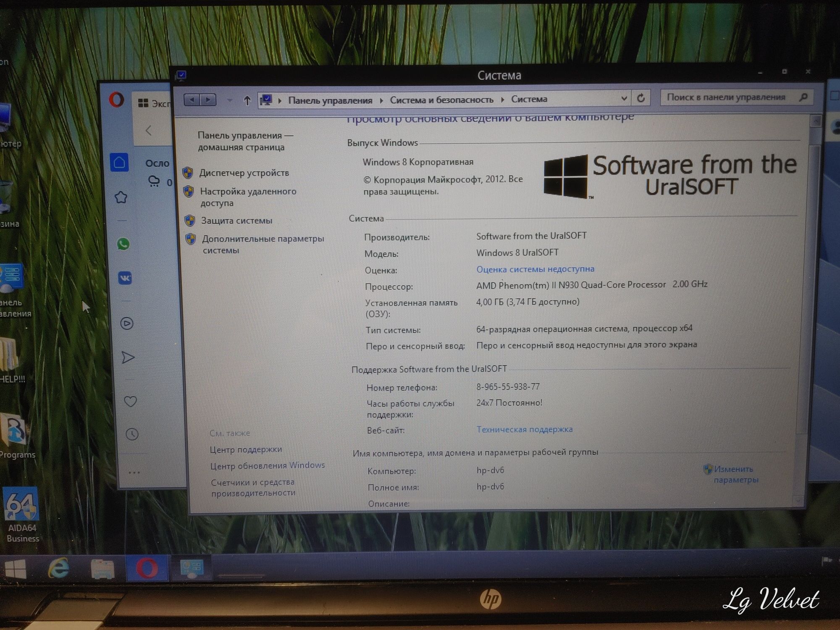This screenshot has height=630, width=840.
Task: Expand address bar history dropdown
Action: point(624,99)
